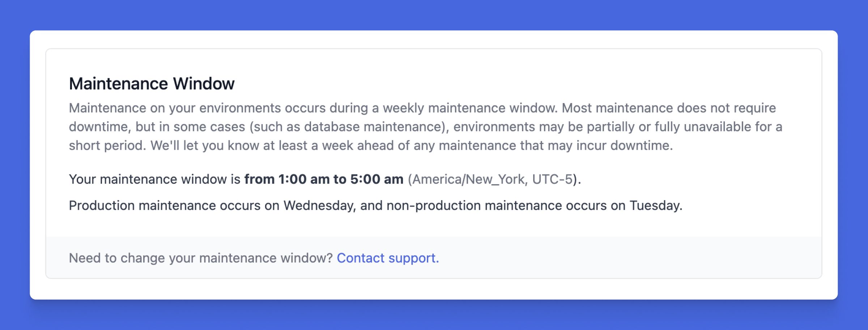The image size is (868, 330).
Task: Click the "America/New_York" timezone name
Action: (x=468, y=179)
